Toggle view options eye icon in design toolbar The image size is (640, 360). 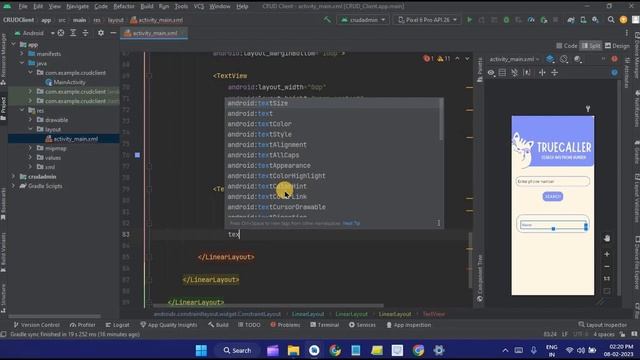click(491, 73)
